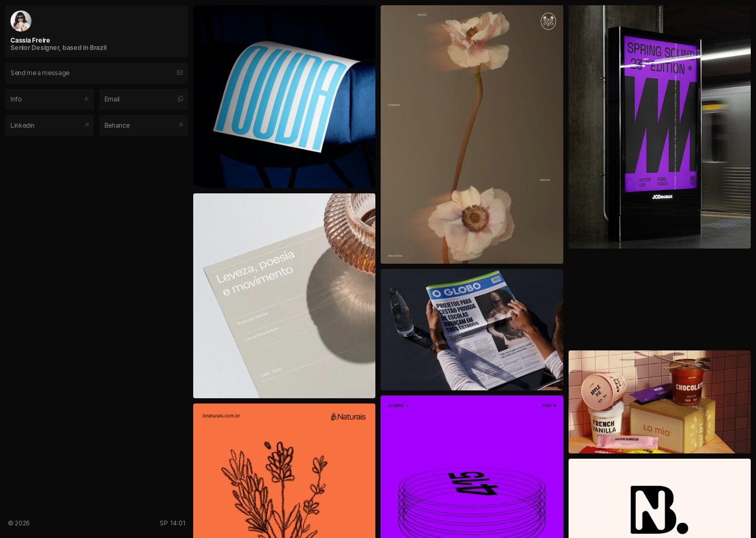Copy email using the copy icon
This screenshot has height=538, width=756.
pyautogui.click(x=180, y=99)
